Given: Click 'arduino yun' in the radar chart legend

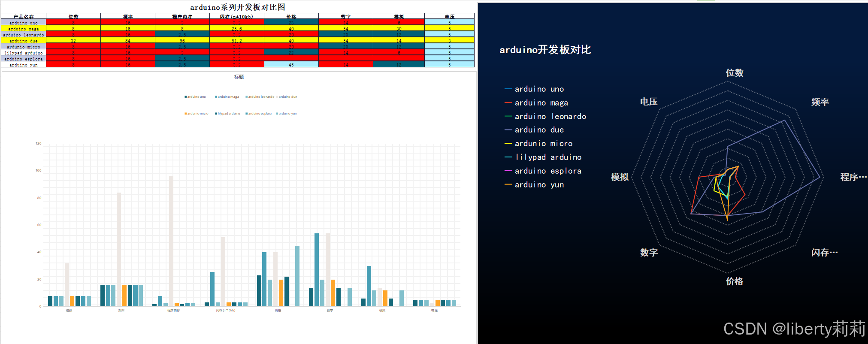Looking at the screenshot, I should pyautogui.click(x=535, y=184).
